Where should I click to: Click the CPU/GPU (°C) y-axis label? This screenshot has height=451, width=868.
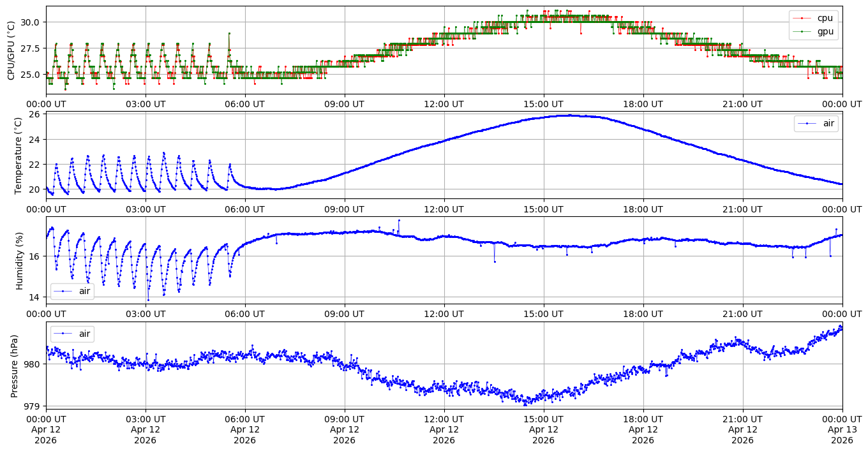point(11,50)
